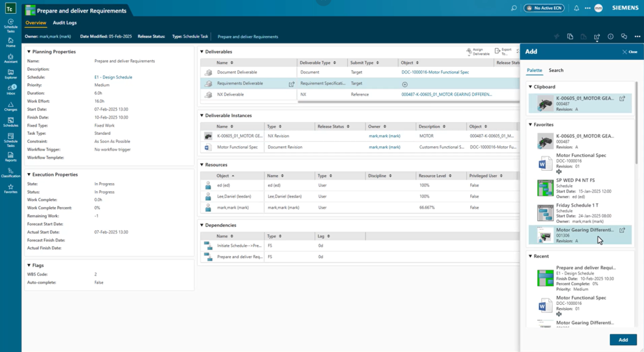Viewport: 644px width, 352px height.
Task: Click the Teamcenter Tc logo
Action: pyautogui.click(x=10, y=9)
